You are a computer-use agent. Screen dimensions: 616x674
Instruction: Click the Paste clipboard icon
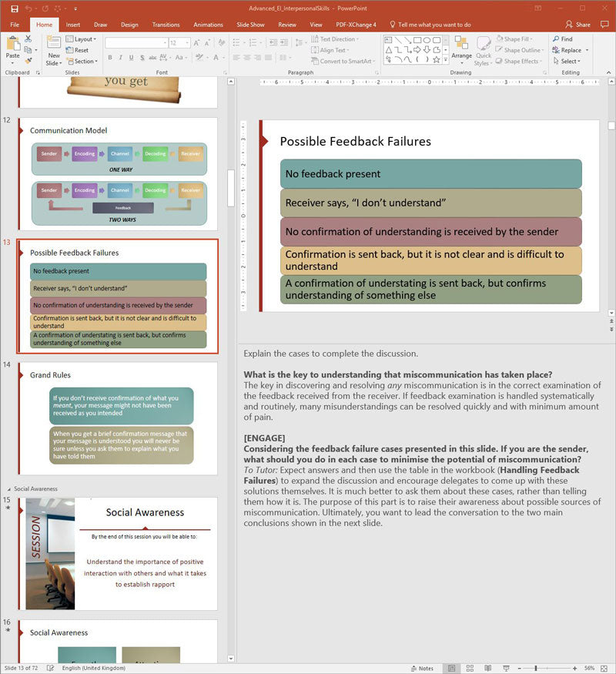pyautogui.click(x=13, y=44)
